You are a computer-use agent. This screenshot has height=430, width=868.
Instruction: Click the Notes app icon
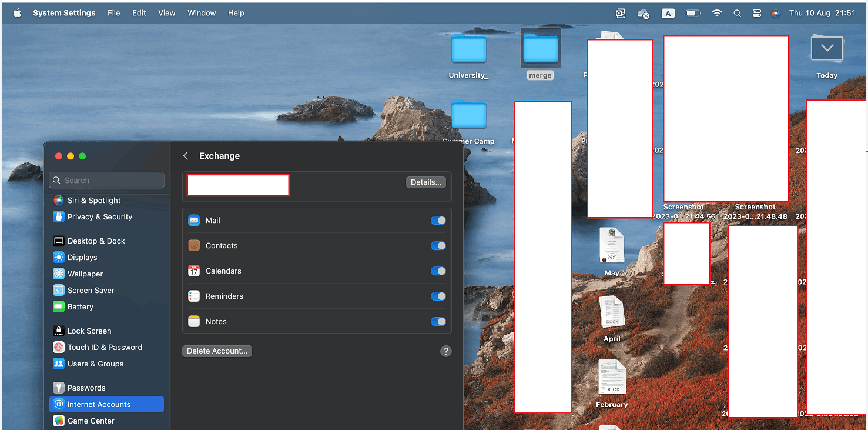point(194,322)
